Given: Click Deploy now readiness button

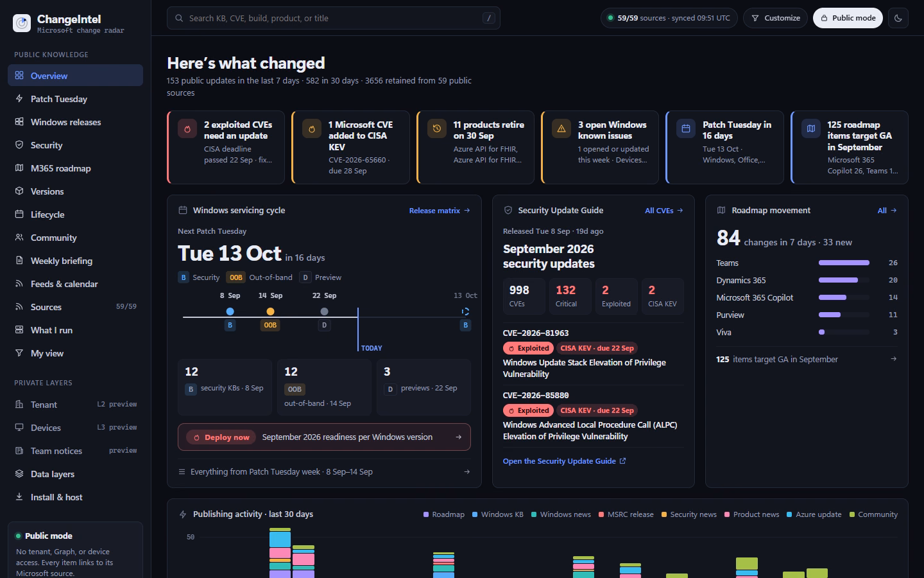Looking at the screenshot, I should 324,437.
